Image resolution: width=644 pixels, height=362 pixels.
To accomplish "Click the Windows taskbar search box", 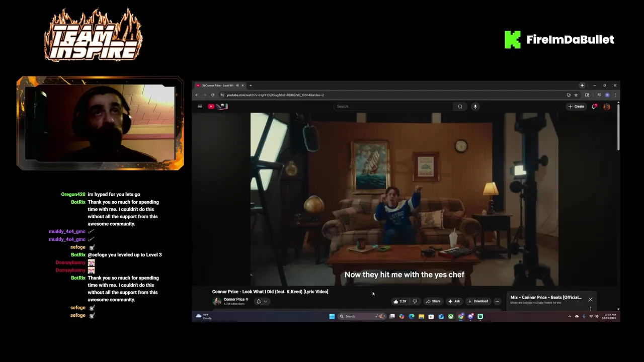I will point(362,316).
